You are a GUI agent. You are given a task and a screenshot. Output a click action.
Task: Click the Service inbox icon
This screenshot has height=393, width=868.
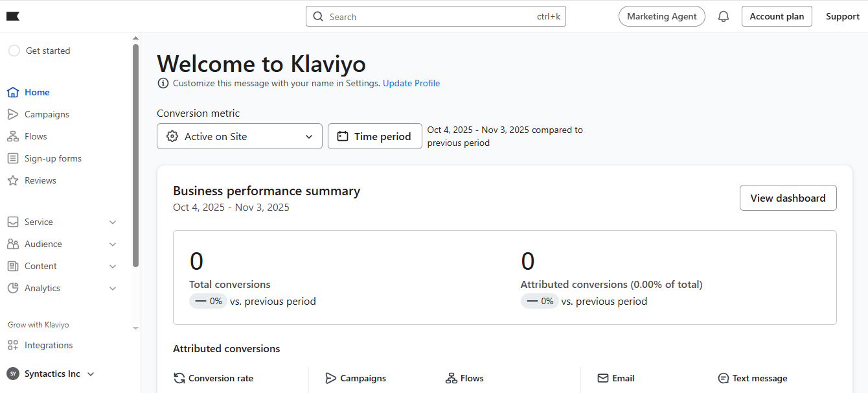(x=13, y=222)
